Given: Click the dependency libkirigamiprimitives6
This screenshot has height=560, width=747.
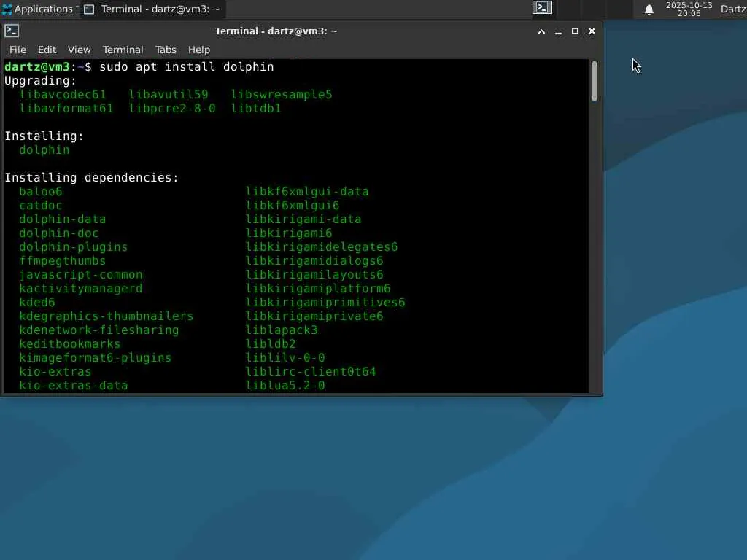Looking at the screenshot, I should [x=325, y=302].
